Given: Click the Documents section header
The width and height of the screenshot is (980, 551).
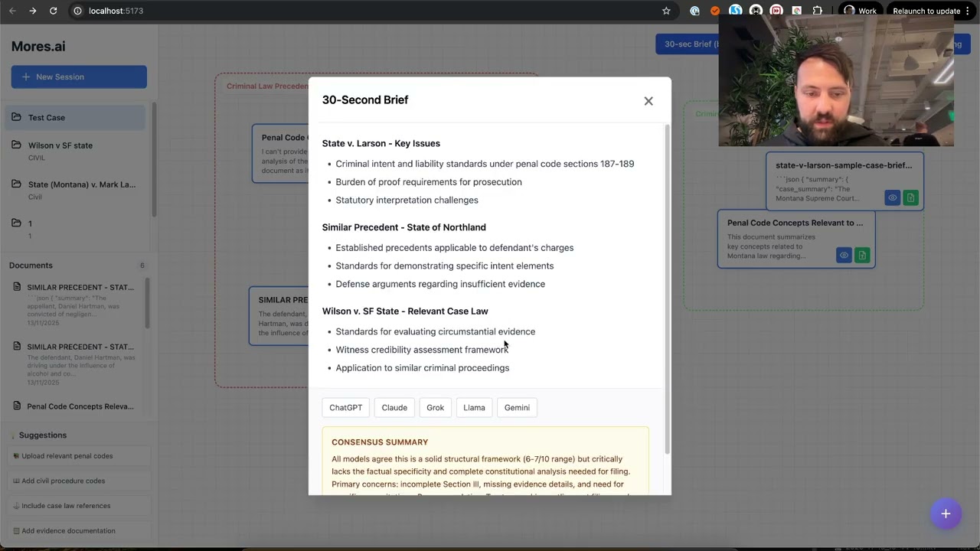Looking at the screenshot, I should pos(31,266).
